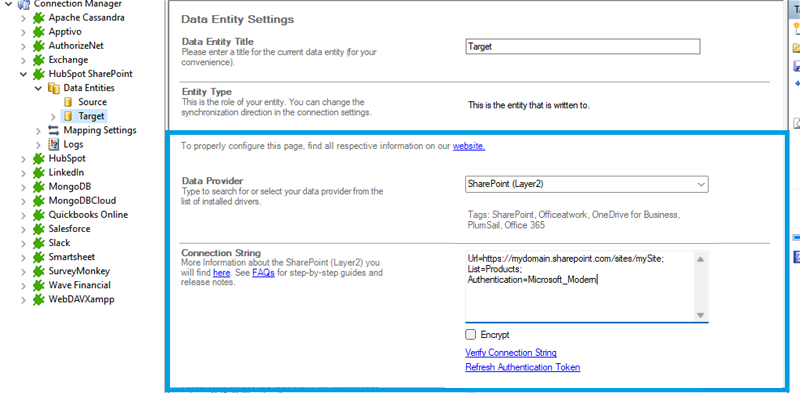Expand the Quickbooks Online connection
The height and width of the screenshot is (393, 800).
coord(23,215)
